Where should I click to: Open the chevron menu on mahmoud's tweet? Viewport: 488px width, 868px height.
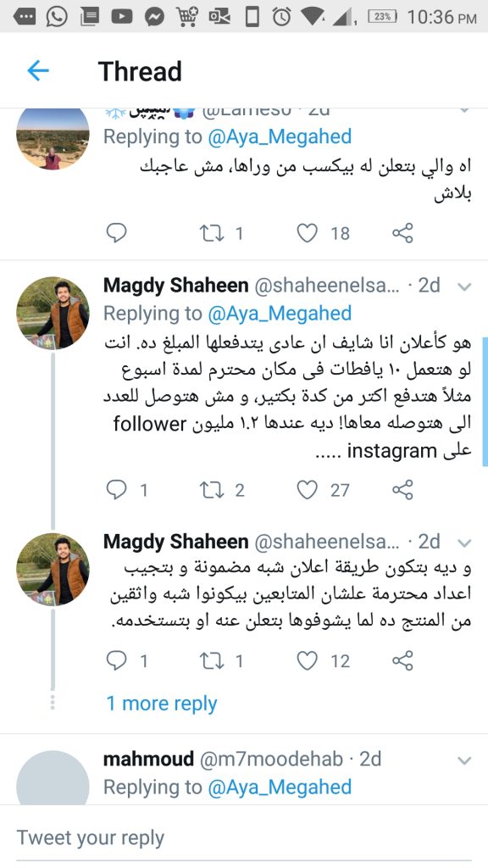(x=464, y=760)
